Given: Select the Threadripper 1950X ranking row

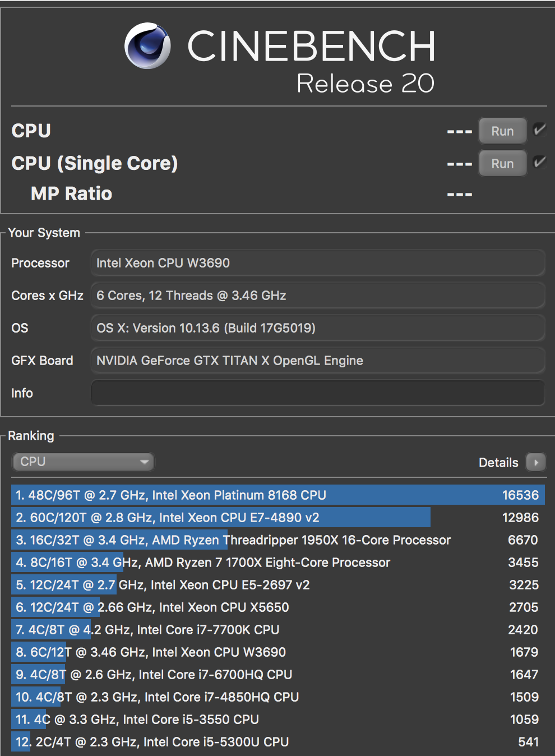Looking at the screenshot, I should point(277,540).
